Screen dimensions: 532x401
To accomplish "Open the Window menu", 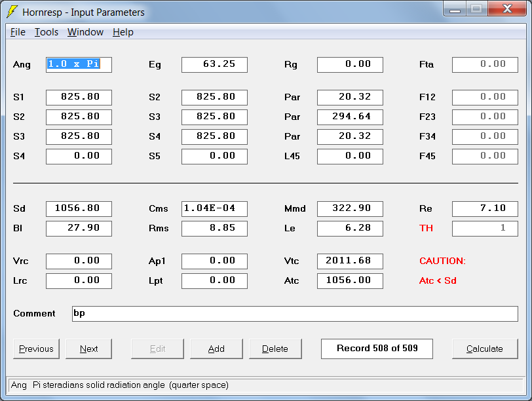I will tap(85, 32).
